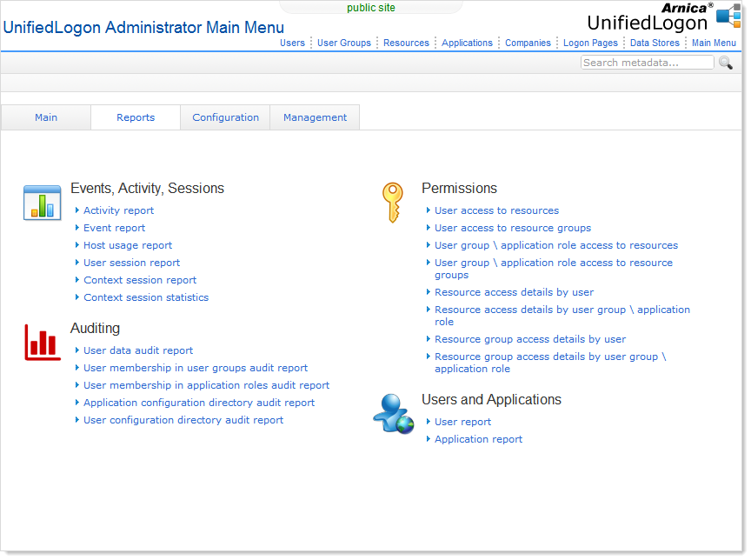Image resolution: width=751 pixels, height=560 pixels.
Task: Click the magnifier search icon
Action: point(726,63)
